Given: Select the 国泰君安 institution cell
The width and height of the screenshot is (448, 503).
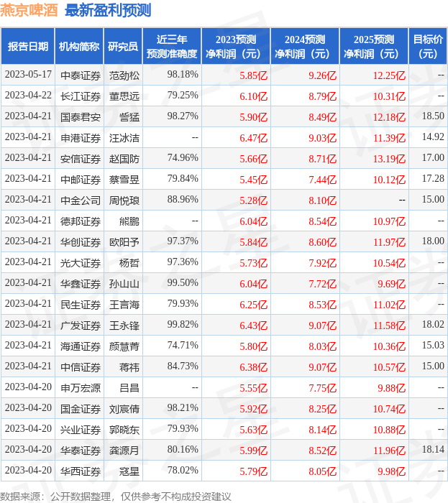Looking at the screenshot, I should 81,117.
